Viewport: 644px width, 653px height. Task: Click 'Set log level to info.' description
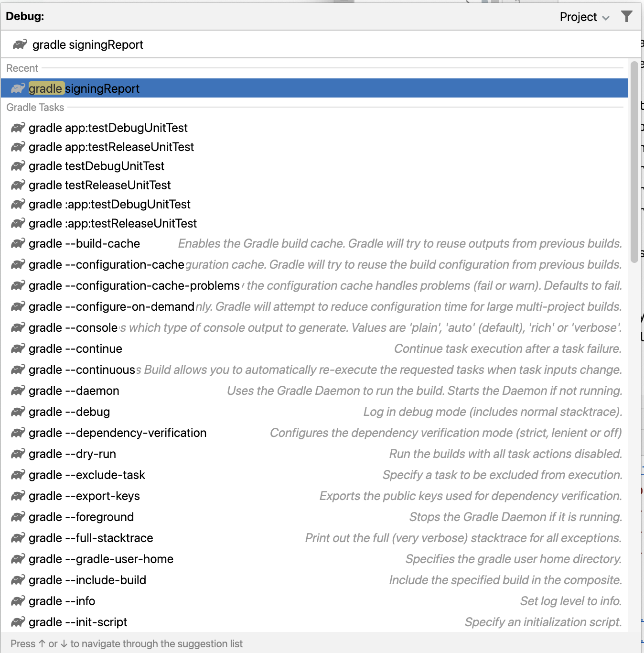(x=571, y=601)
